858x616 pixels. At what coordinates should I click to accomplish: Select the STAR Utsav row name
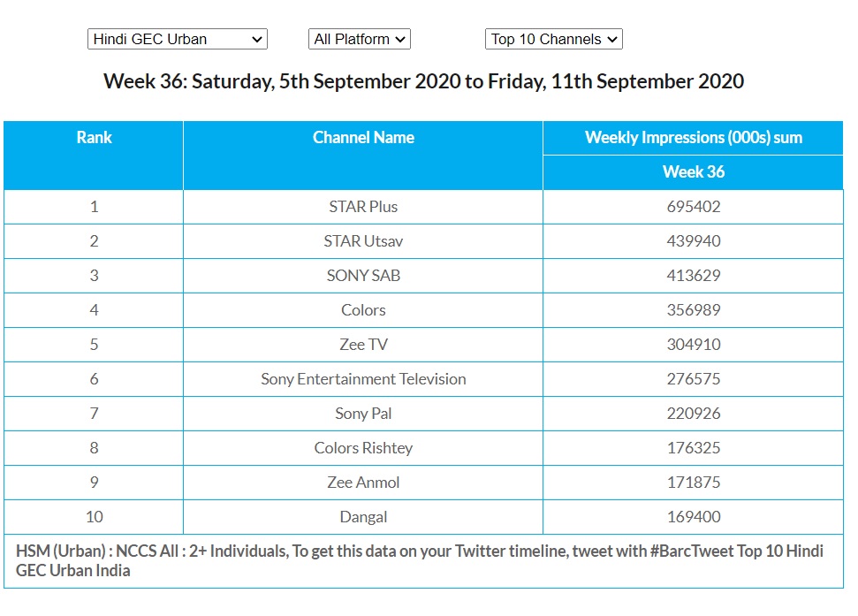click(x=363, y=241)
